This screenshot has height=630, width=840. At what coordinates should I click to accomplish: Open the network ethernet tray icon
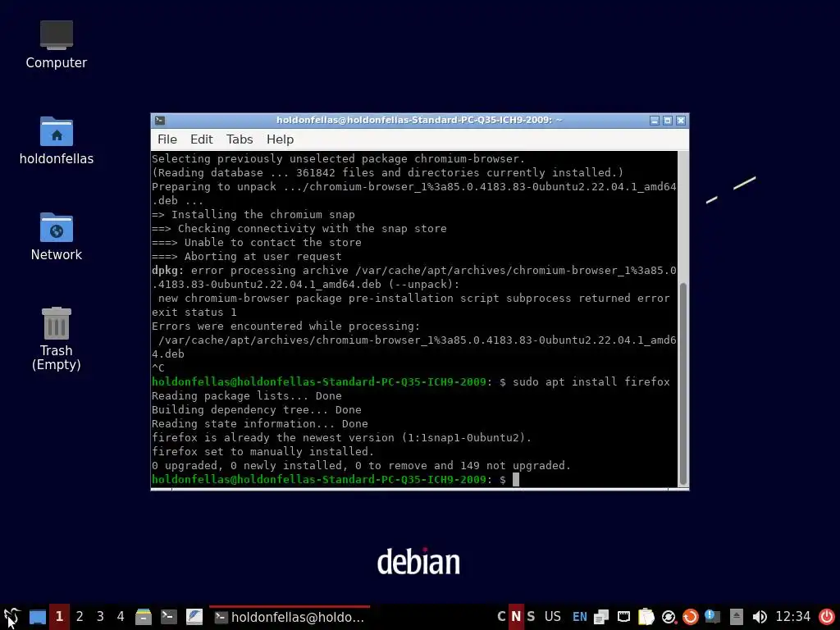[623, 617]
